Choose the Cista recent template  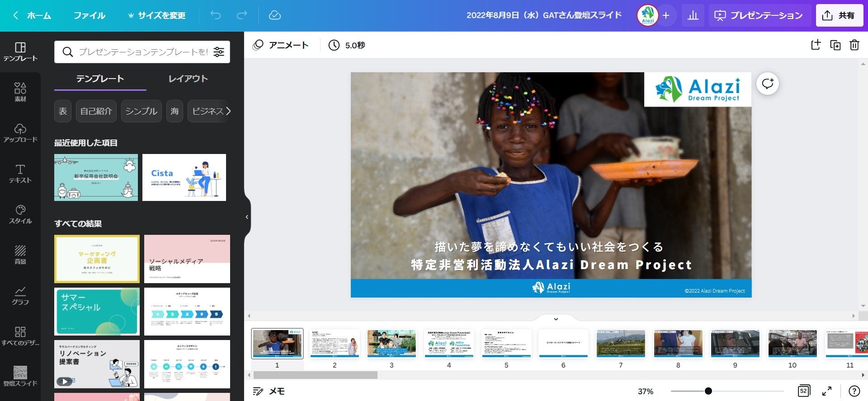[184, 177]
